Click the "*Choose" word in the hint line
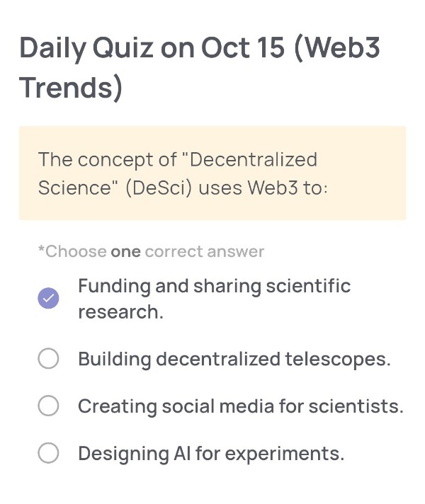This screenshot has height=504, width=425. point(72,251)
